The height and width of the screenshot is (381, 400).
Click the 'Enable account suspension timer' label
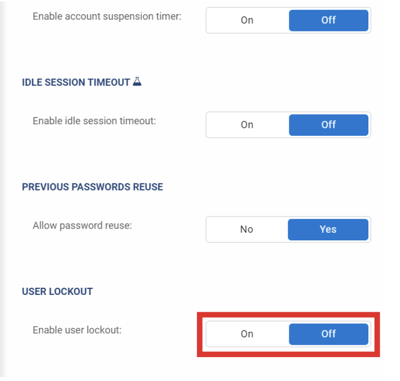pos(107,16)
